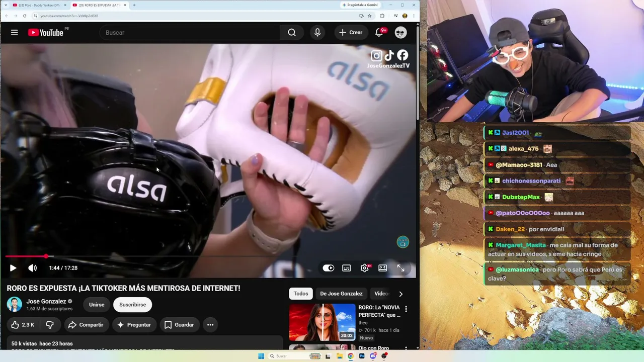Viewport: 644px width, 362px height.
Task: Enter full screen mode
Action: [401, 268]
